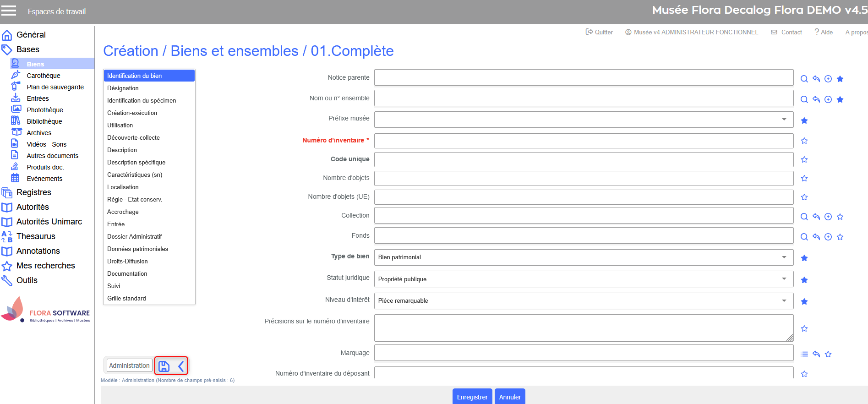Add new Collection entry plus icon
This screenshot has width=868, height=404.
coord(828,217)
